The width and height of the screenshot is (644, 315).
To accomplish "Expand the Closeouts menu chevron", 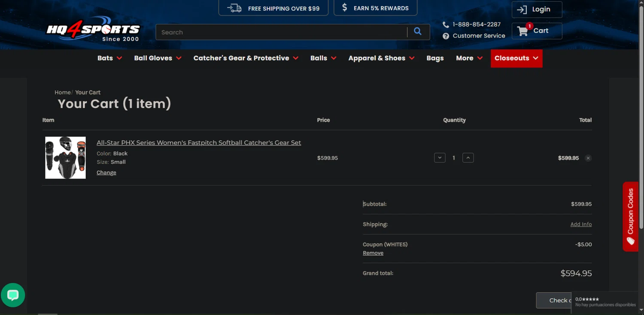I will click(x=535, y=58).
